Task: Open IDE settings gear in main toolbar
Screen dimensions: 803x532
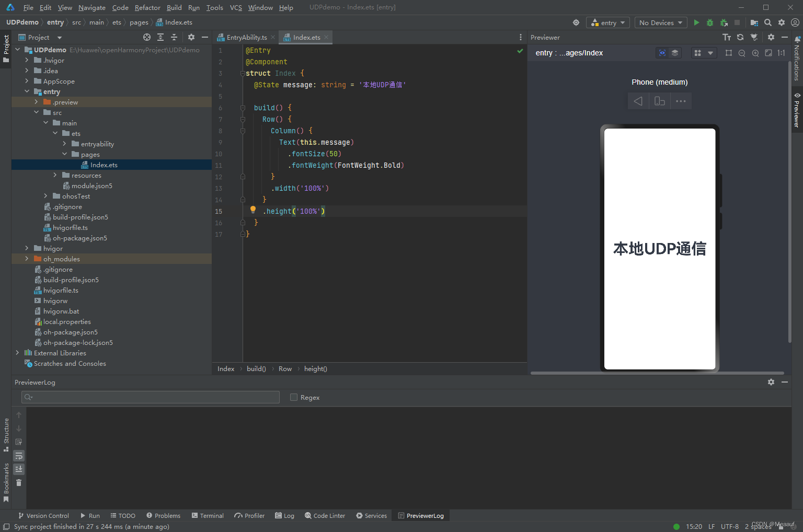Action: (x=782, y=22)
